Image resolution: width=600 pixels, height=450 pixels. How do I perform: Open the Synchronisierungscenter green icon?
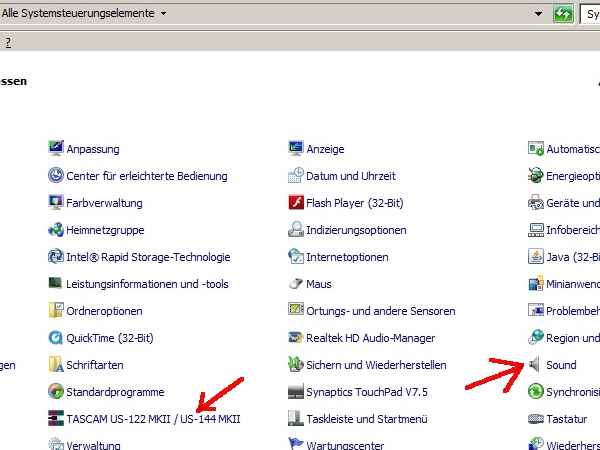pos(536,391)
